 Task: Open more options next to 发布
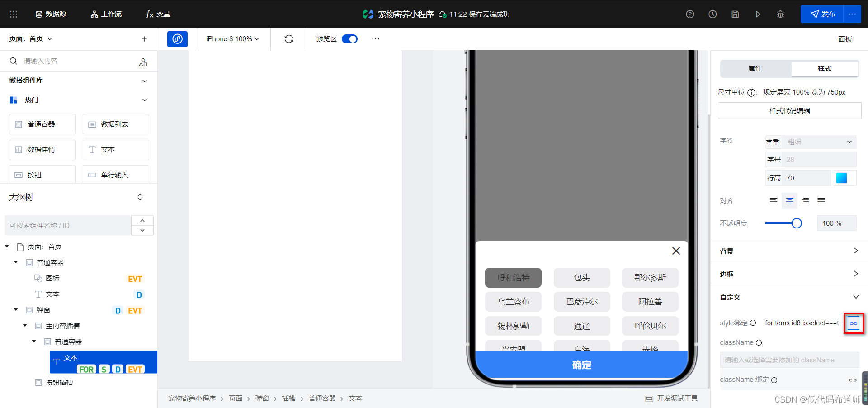[x=852, y=14]
